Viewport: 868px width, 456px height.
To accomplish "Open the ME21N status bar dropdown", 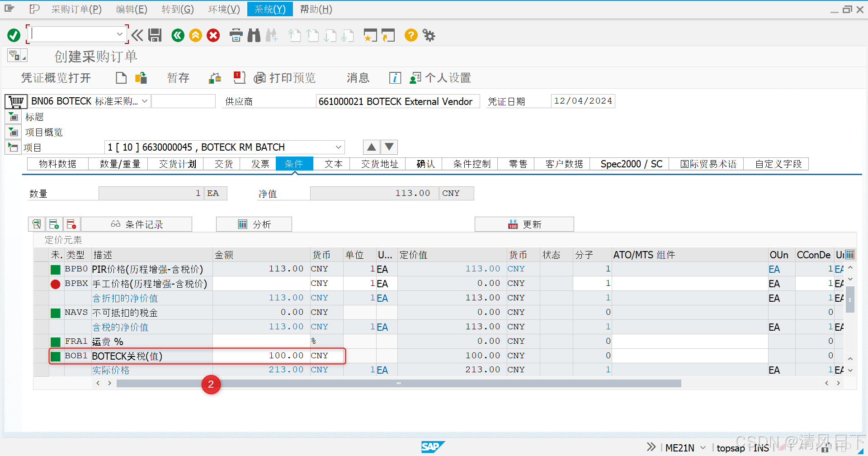I will coord(703,448).
